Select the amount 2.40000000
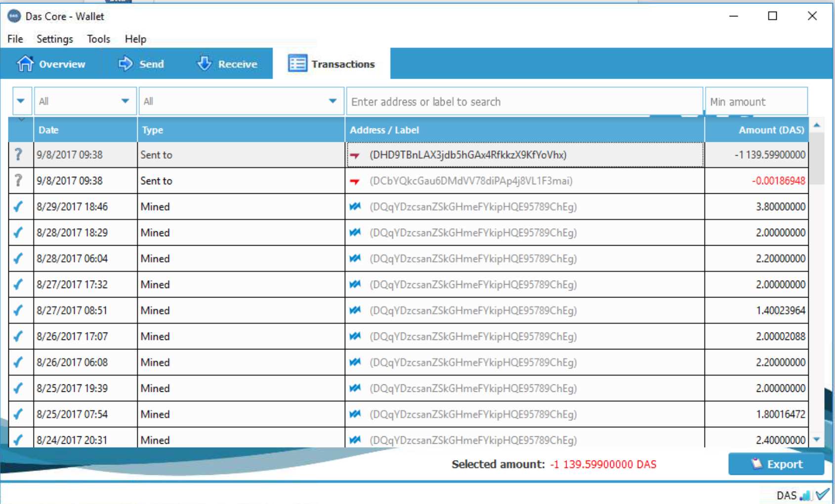This screenshot has width=835, height=504. pos(780,440)
